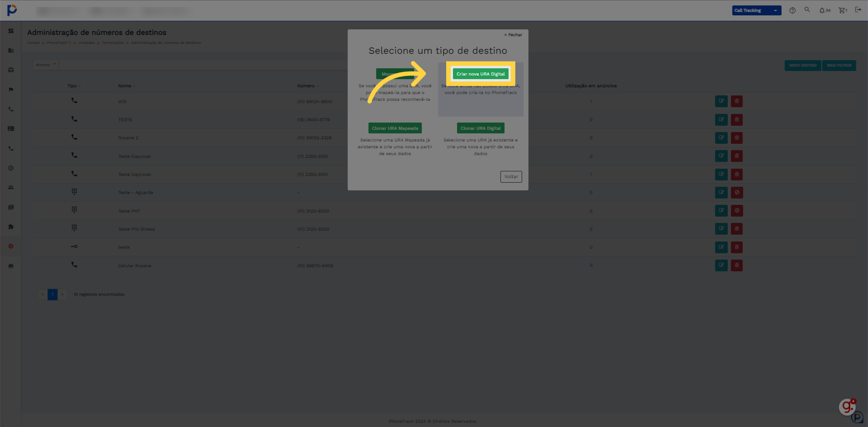Edit the Celular Rosane row
Screen dimensions: 868x427
pyautogui.click(x=721, y=266)
